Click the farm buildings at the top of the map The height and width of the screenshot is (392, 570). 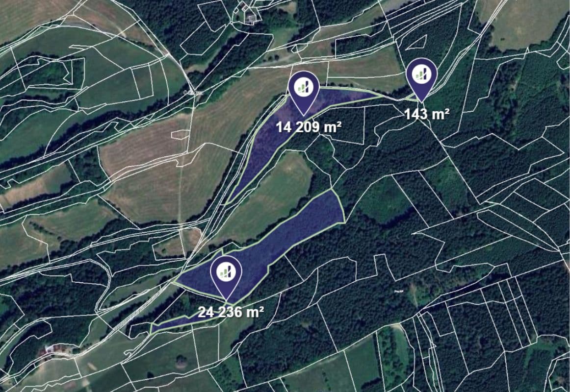click(248, 12)
